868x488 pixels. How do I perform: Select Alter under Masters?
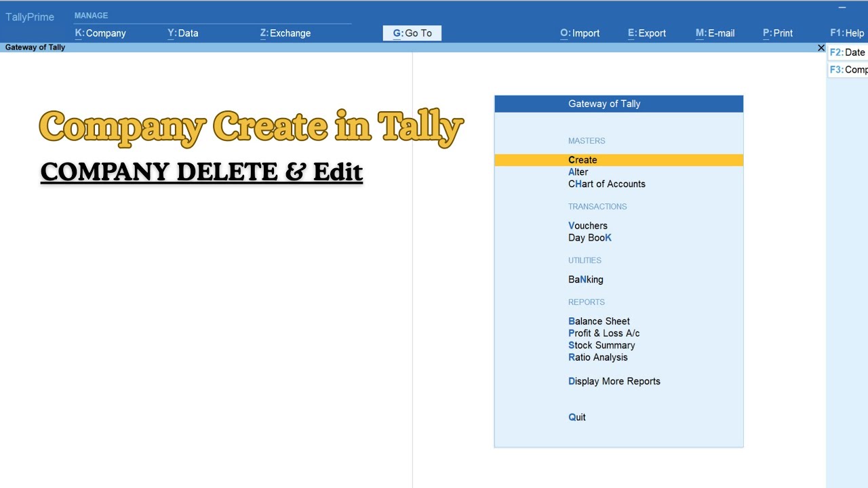tap(578, 172)
